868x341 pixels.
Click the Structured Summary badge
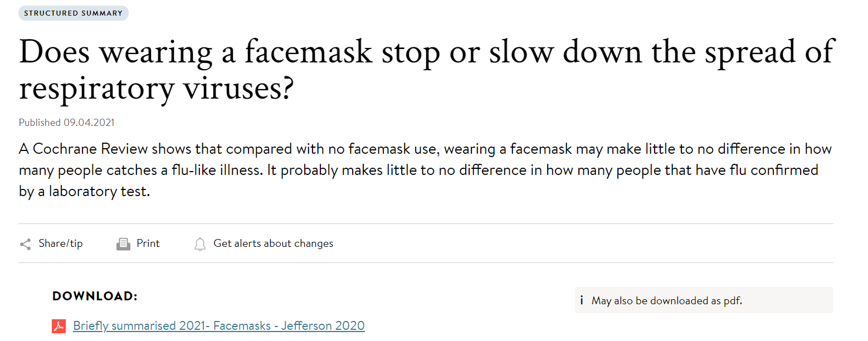click(x=74, y=13)
